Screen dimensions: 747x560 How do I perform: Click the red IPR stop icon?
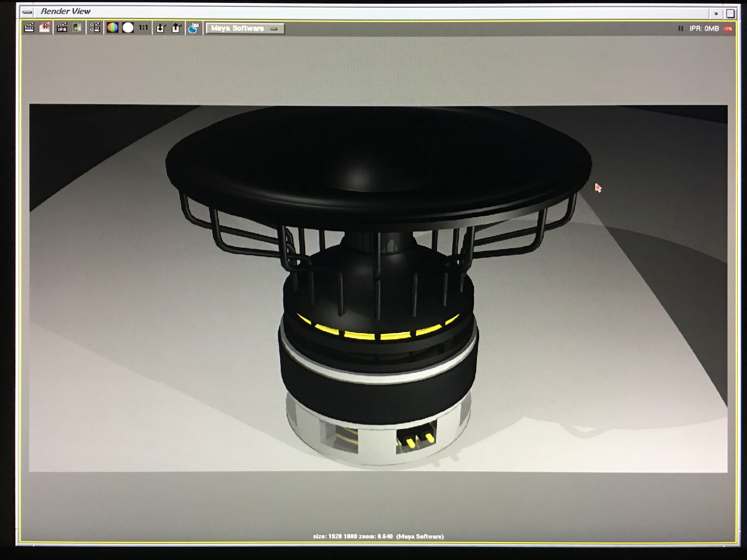click(728, 29)
